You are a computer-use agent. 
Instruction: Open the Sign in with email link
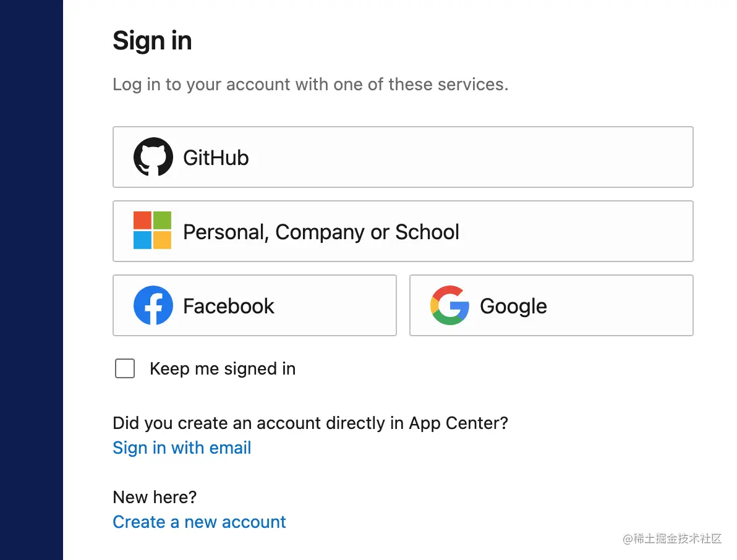(x=182, y=448)
